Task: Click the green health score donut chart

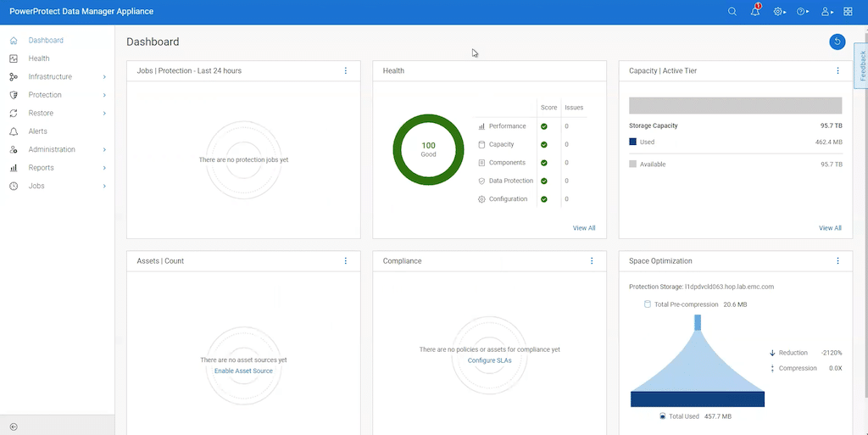Action: [428, 150]
